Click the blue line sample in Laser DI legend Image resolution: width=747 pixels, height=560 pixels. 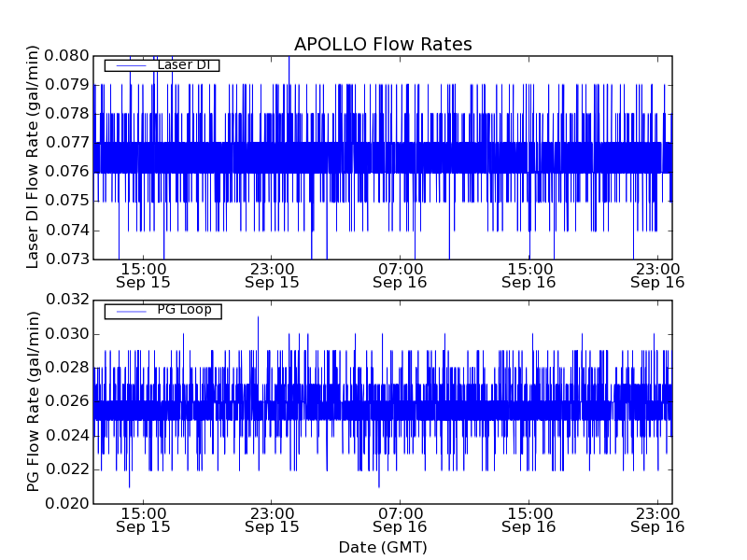coord(130,65)
